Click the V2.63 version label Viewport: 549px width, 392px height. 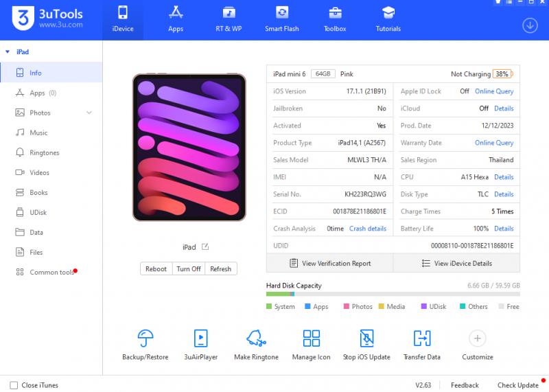point(423,385)
